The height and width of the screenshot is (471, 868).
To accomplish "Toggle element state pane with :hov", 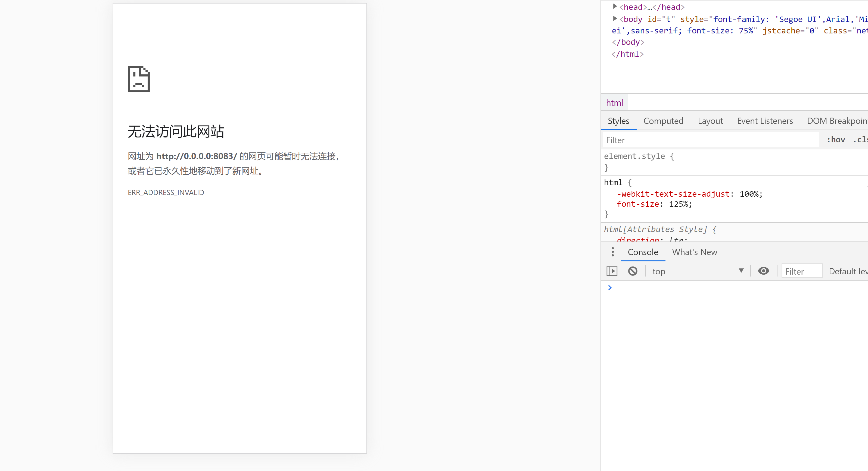I will tap(836, 139).
